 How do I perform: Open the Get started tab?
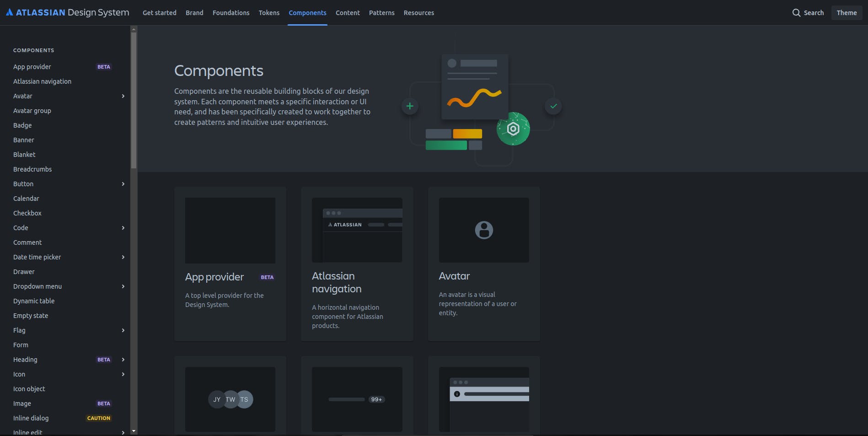pyautogui.click(x=160, y=13)
